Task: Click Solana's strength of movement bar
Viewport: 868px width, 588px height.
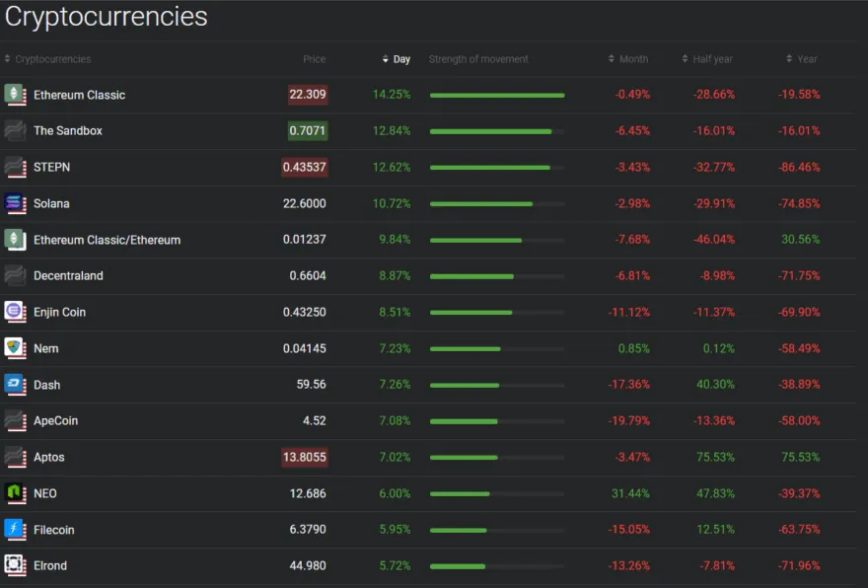Action: (497, 204)
